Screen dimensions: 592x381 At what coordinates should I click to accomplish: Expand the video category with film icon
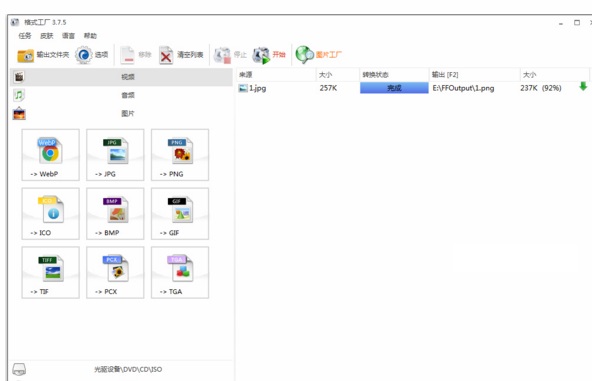(x=121, y=77)
